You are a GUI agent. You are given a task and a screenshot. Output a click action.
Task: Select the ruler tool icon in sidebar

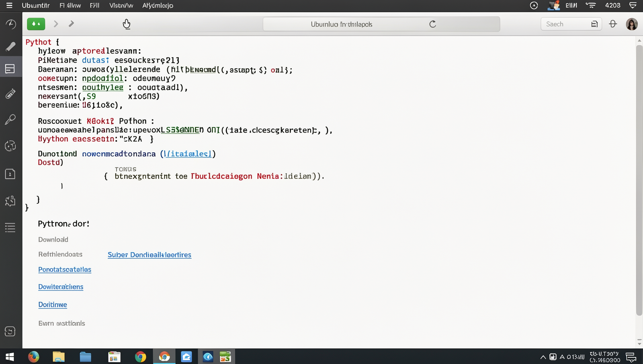(x=10, y=94)
